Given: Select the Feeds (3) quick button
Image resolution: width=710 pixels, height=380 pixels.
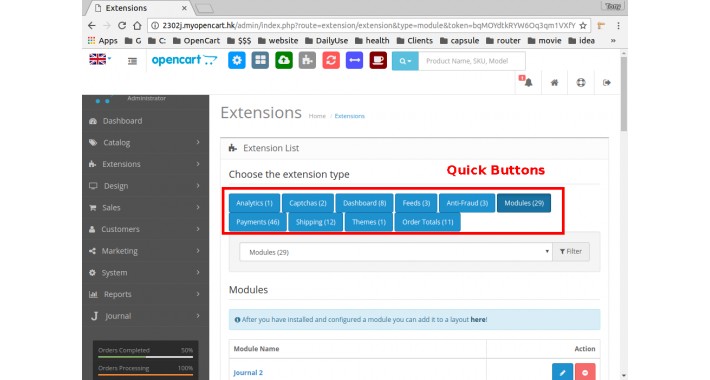Looking at the screenshot, I should coord(416,203).
